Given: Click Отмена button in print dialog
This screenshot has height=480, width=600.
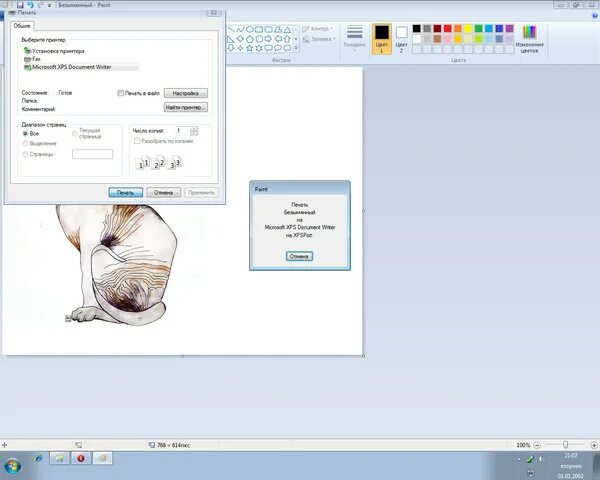Looking at the screenshot, I should point(163,193).
